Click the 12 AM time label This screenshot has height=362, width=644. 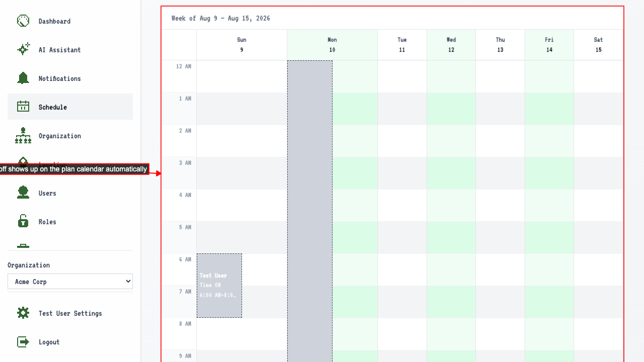click(184, 66)
